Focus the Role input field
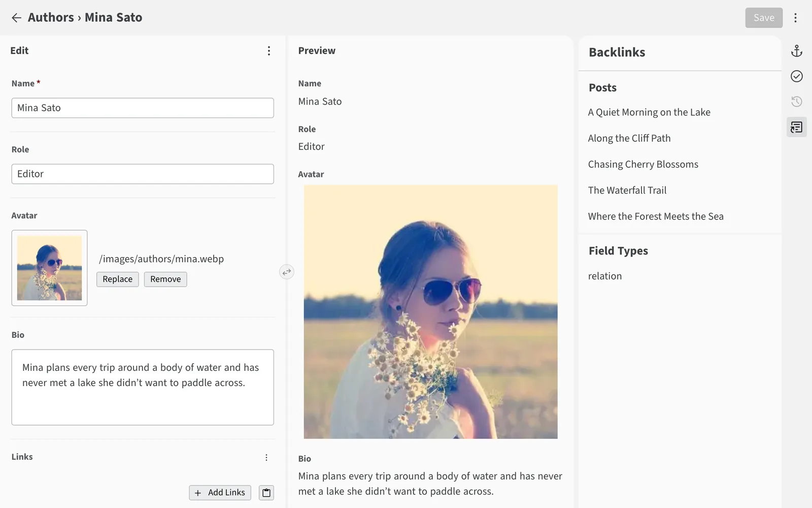The image size is (812, 508). point(143,174)
